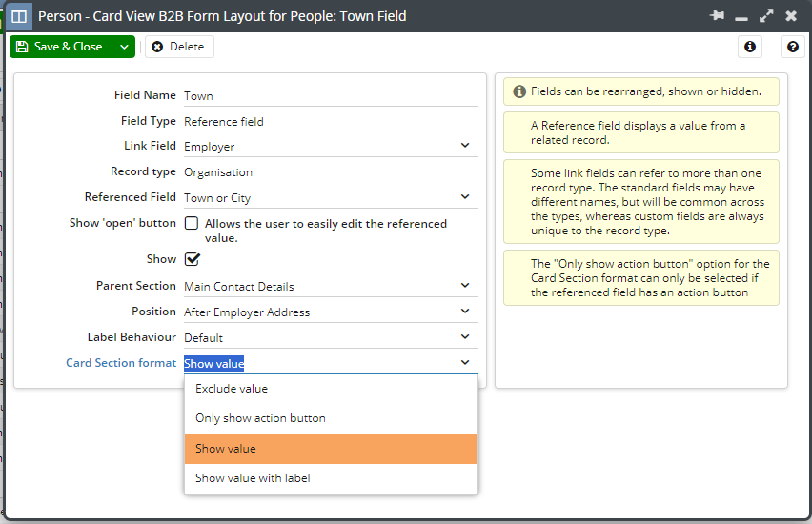Expand Save & Close options arrow

coord(124,47)
